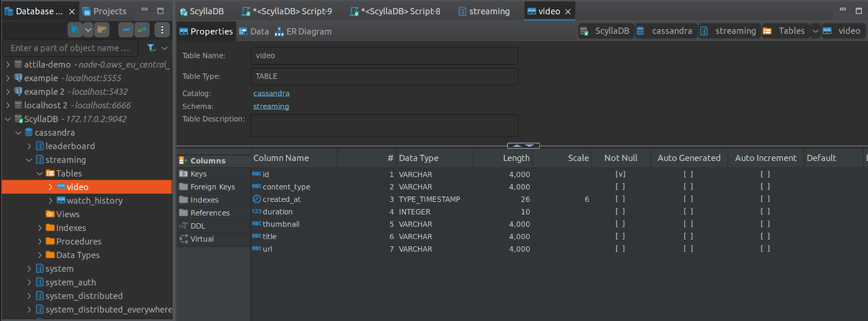
Task: Toggle Not Null checkbox for content_type
Action: pyautogui.click(x=620, y=187)
